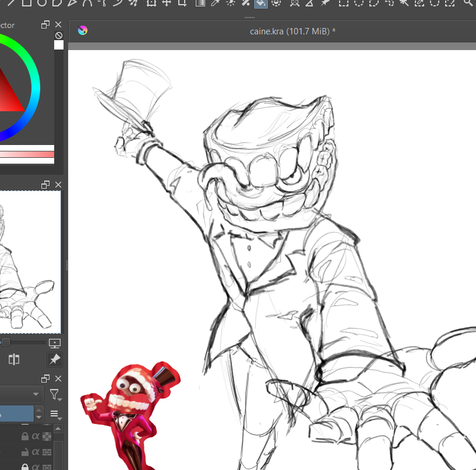This screenshot has width=476, height=470.
Task: Click the pink-red shade selector strip
Action: (x=27, y=154)
